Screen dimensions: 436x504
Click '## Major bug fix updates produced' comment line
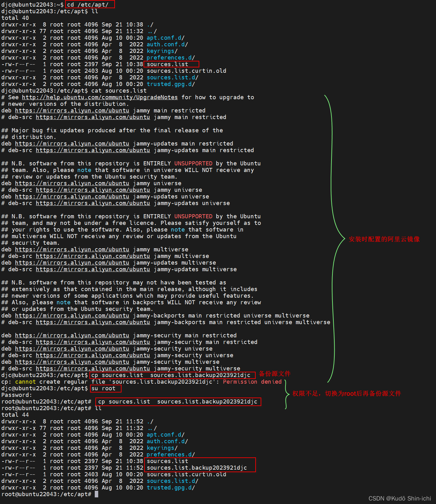pyautogui.click(x=112, y=130)
